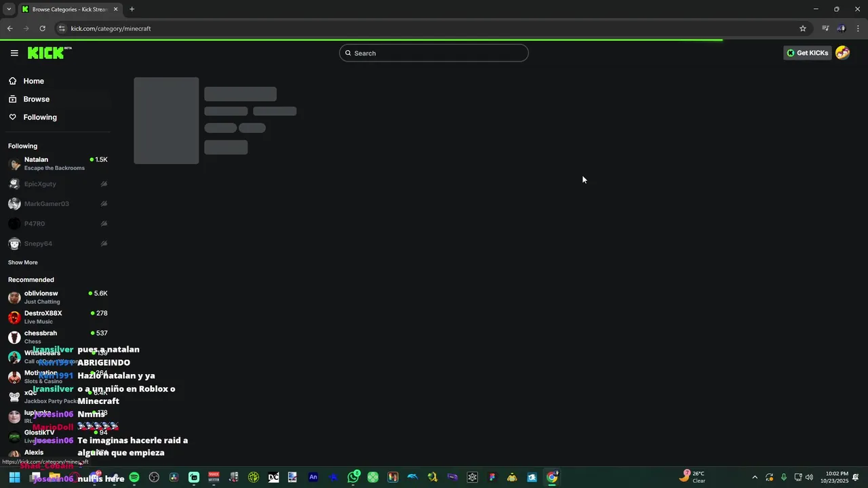View site information icon in address bar
The height and width of the screenshot is (488, 868).
pyautogui.click(x=62, y=28)
